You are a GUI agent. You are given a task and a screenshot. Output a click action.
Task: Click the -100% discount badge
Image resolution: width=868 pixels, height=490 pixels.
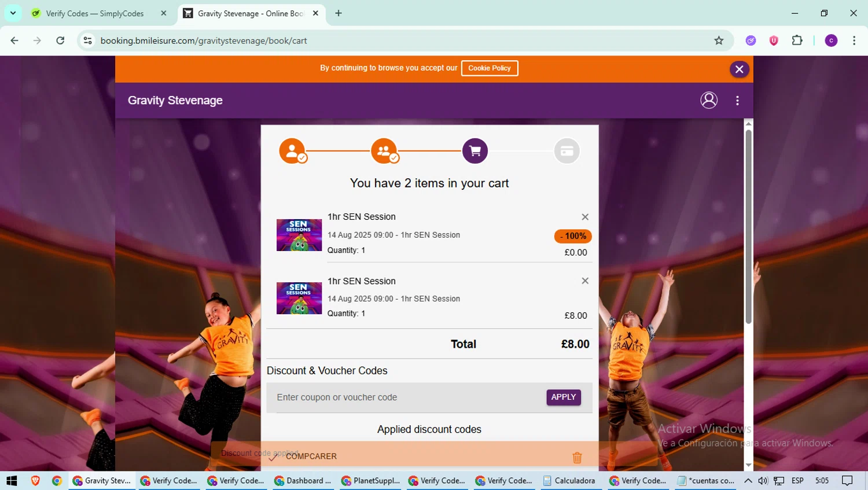[573, 236]
